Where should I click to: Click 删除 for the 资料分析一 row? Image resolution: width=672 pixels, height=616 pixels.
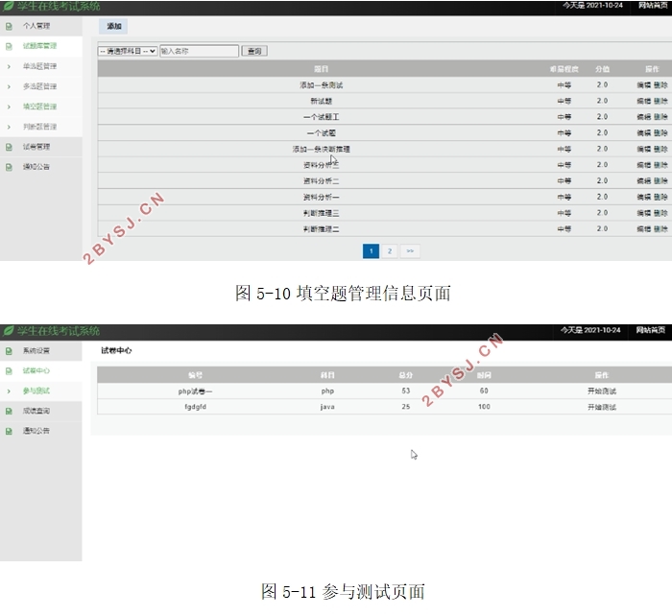tap(660, 197)
